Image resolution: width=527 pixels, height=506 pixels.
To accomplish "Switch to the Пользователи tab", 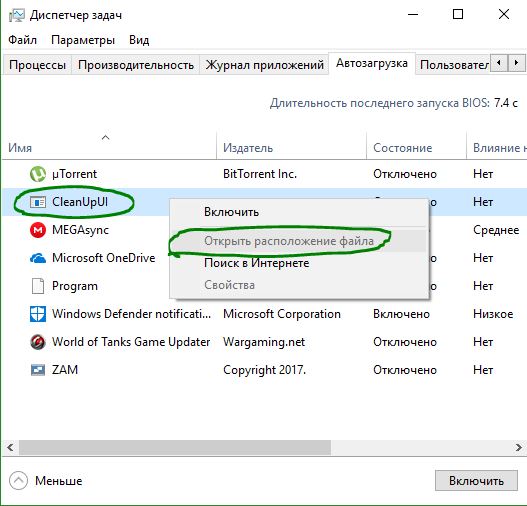I will [454, 65].
